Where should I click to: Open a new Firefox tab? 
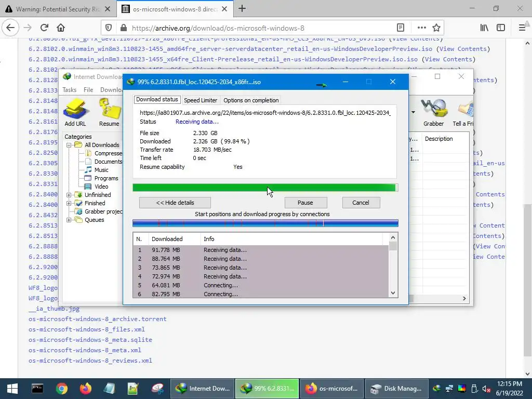click(x=242, y=9)
